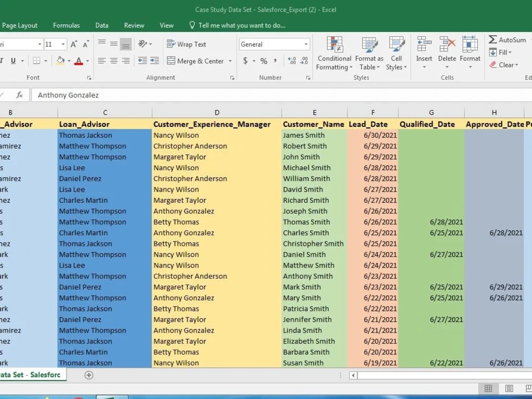Select Top Align icon

[102, 44]
